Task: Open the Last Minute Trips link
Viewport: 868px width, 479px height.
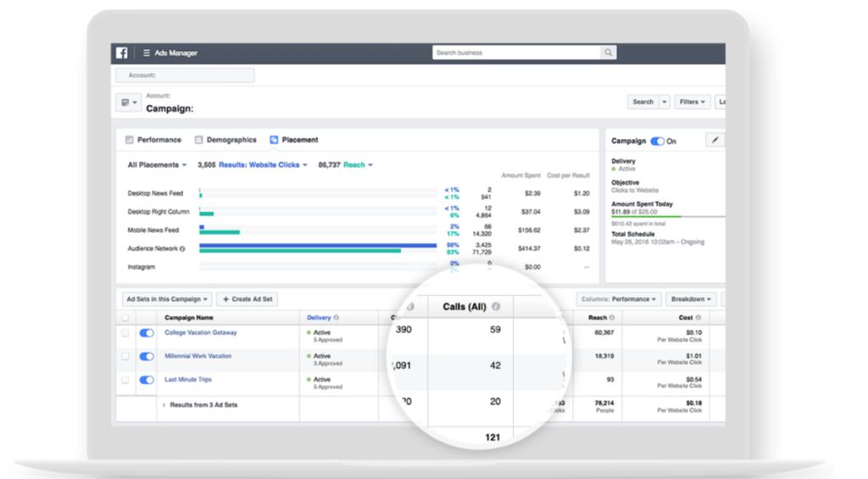Action: (x=187, y=379)
